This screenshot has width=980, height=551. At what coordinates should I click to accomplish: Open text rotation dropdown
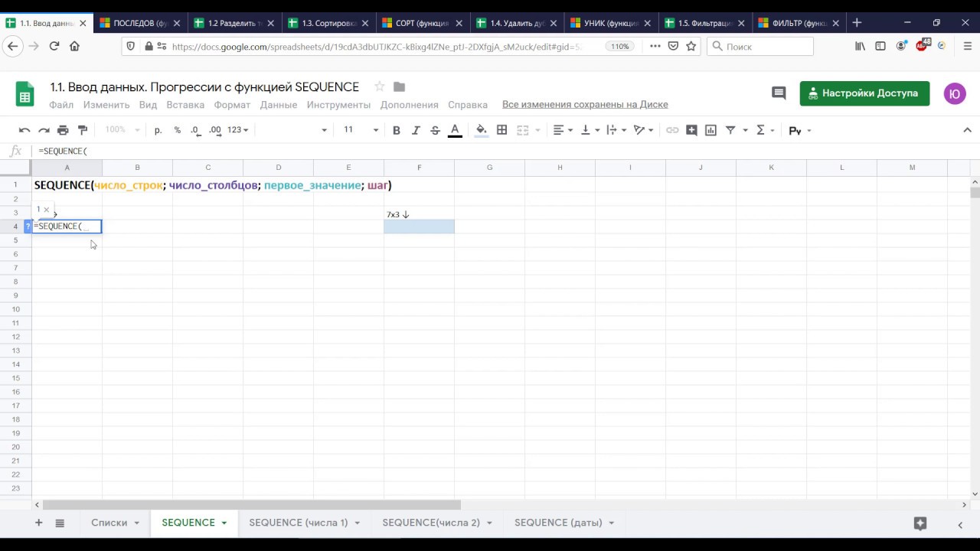pos(643,130)
